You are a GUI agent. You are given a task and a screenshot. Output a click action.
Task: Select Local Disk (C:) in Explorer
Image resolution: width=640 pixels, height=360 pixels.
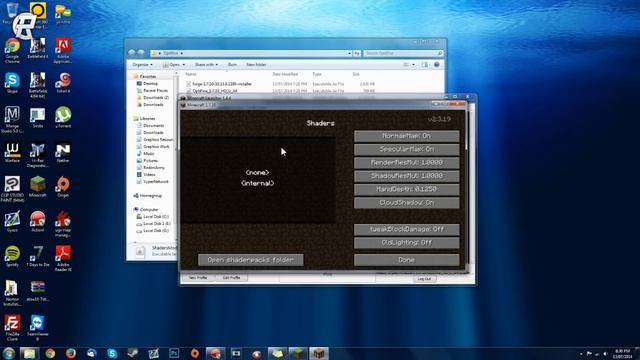coord(156,217)
